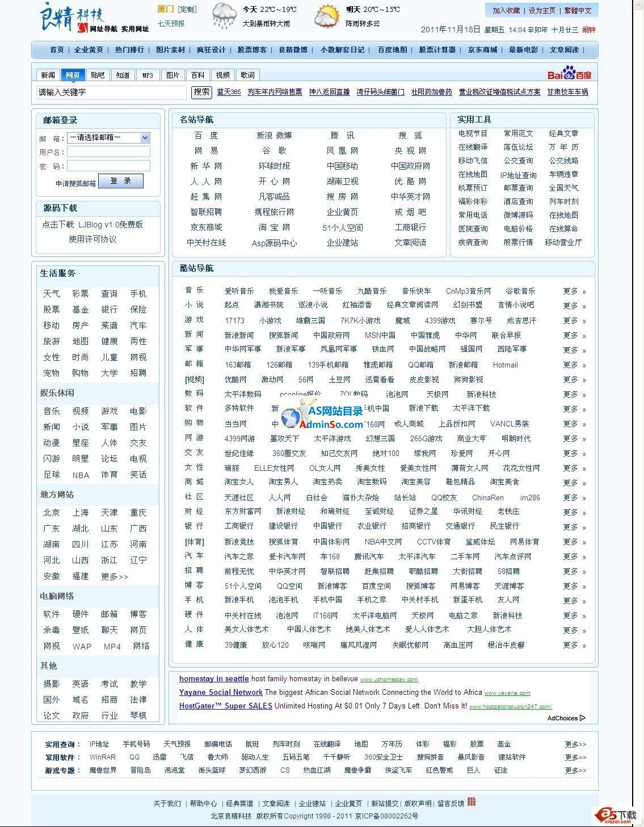The image size is (644, 827).
Task: Open 百度 in 名站导航
Action: pyautogui.click(x=206, y=136)
